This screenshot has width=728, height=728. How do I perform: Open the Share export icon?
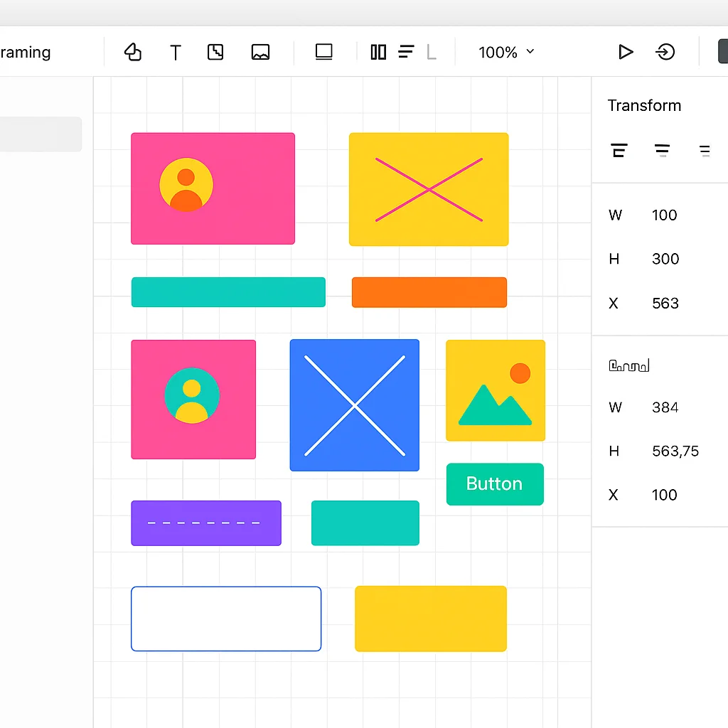[x=665, y=52]
